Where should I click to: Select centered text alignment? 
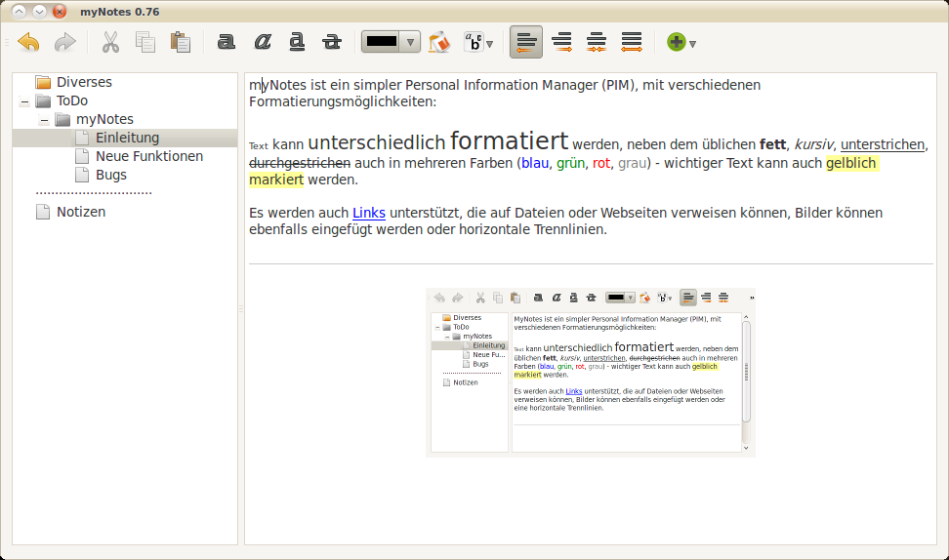click(597, 42)
